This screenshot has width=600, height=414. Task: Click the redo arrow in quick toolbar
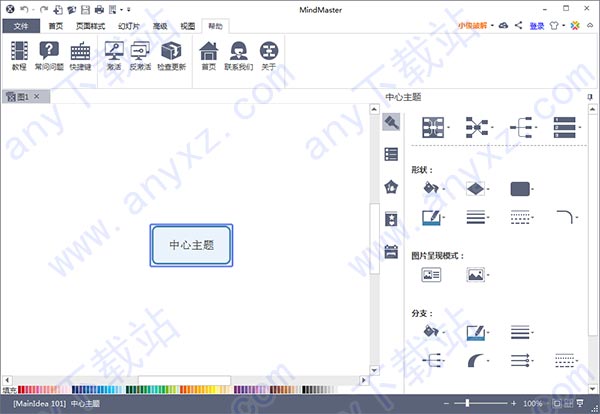click(44, 10)
